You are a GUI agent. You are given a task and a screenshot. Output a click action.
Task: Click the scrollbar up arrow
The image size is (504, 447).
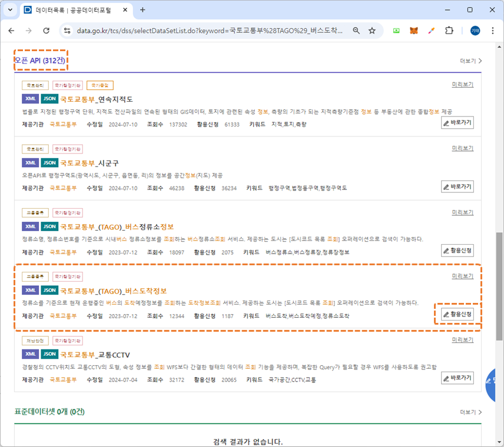click(x=499, y=46)
